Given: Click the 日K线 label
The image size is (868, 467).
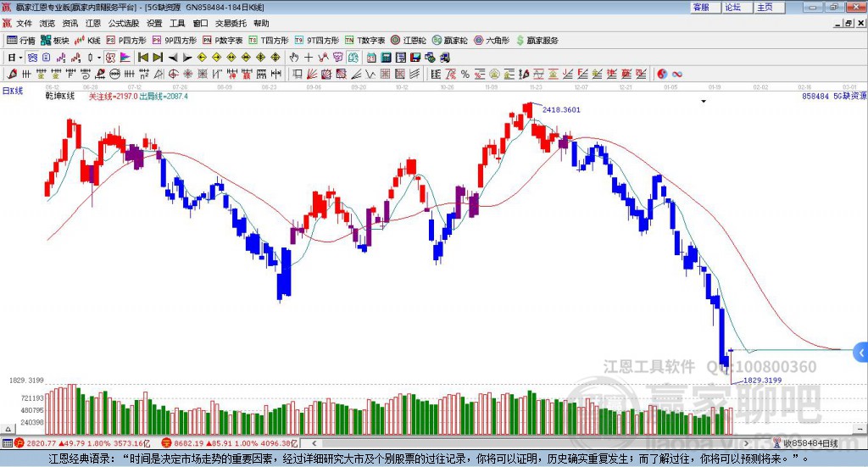Looking at the screenshot, I should click(x=13, y=91).
